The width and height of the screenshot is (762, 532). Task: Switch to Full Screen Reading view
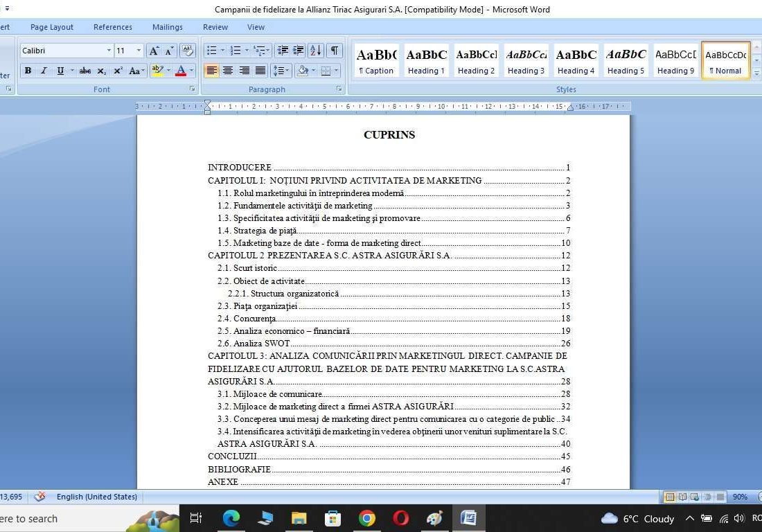point(682,497)
